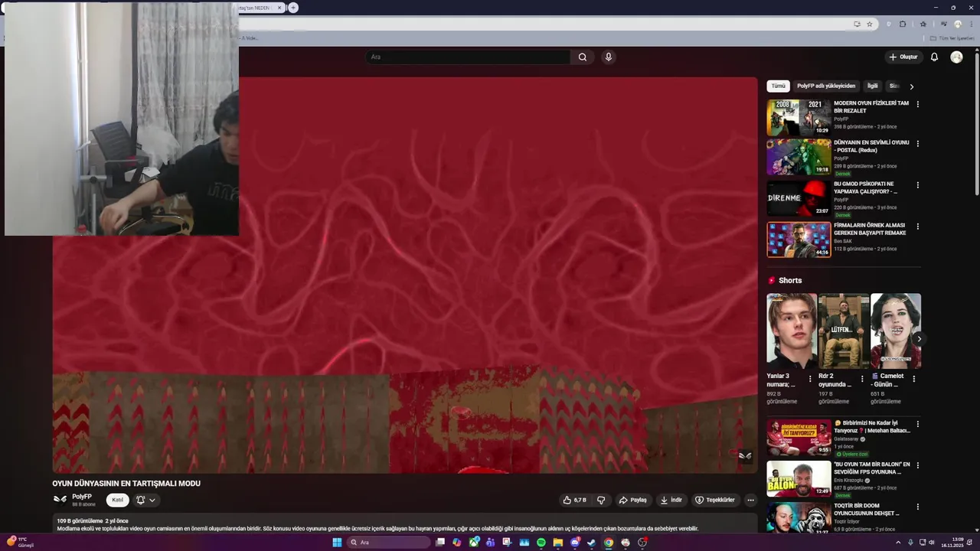Open options for Birbirimizi Ne Kadar İyi Tanıyoruz
Viewport: 980px width, 551px height.
point(917,424)
